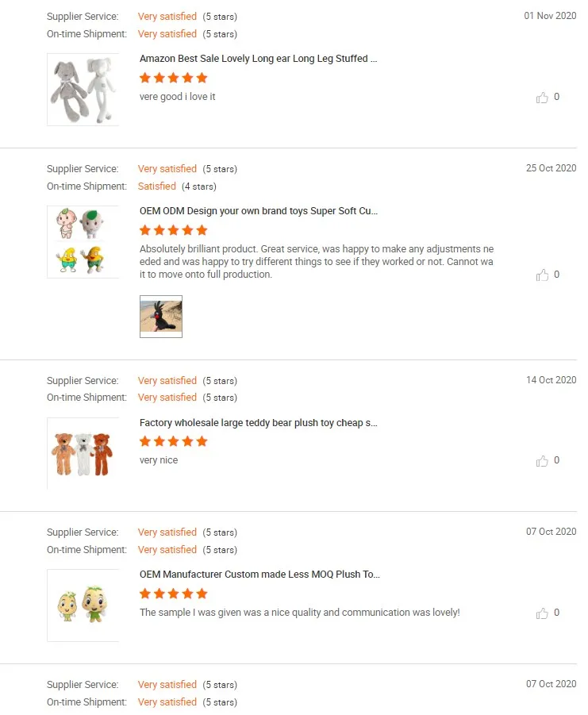The height and width of the screenshot is (715, 588).
Task: Open the cartoon plush dolls product thumbnail
Action: pos(83,605)
